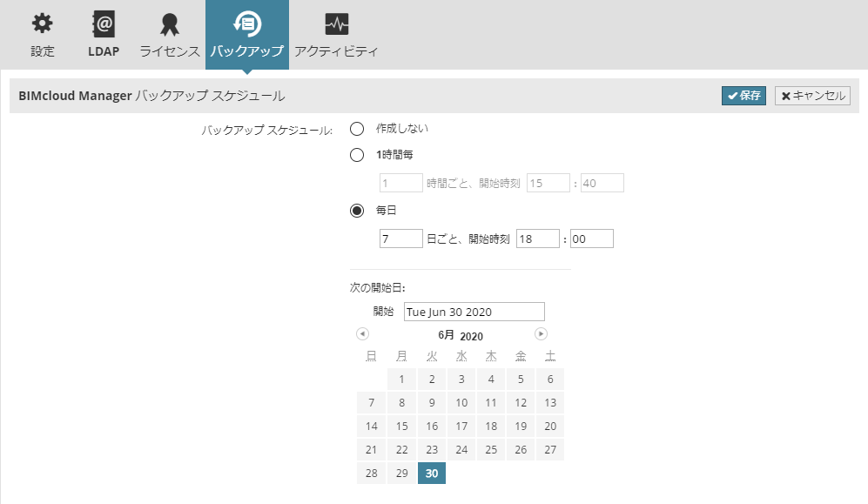Image resolution: width=868 pixels, height=504 pixels.
Task: Pick June 5 in the calendar
Action: pyautogui.click(x=521, y=379)
